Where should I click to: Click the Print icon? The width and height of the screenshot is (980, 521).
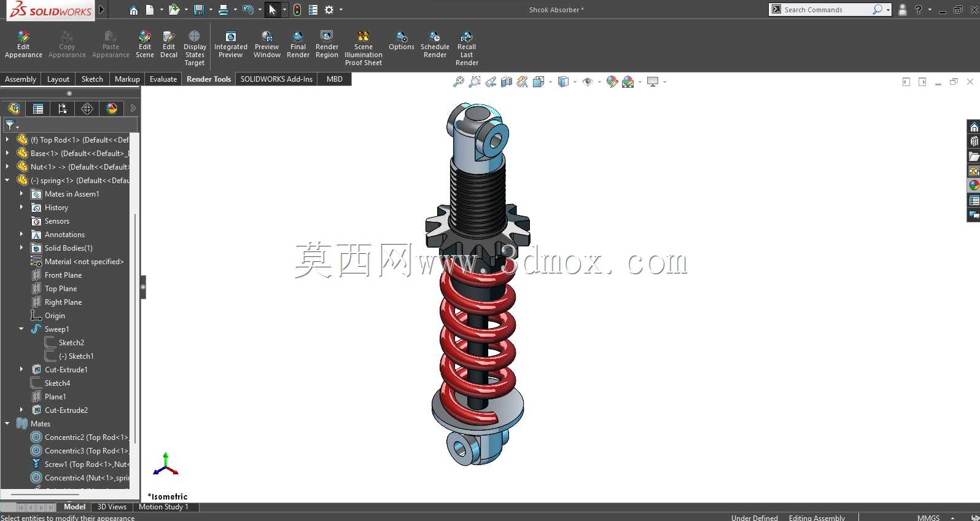pyautogui.click(x=224, y=10)
